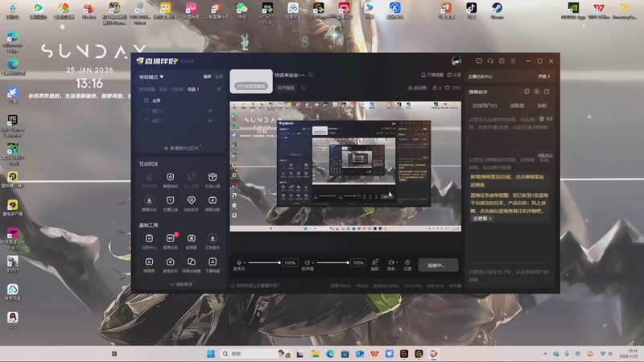Open the diamond heart icon in 互动玩法
The height and width of the screenshot is (362, 644).
click(192, 200)
